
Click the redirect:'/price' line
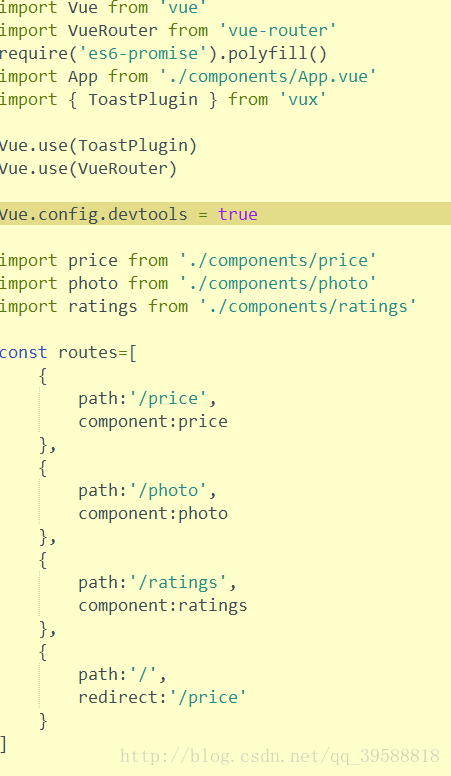(162, 698)
